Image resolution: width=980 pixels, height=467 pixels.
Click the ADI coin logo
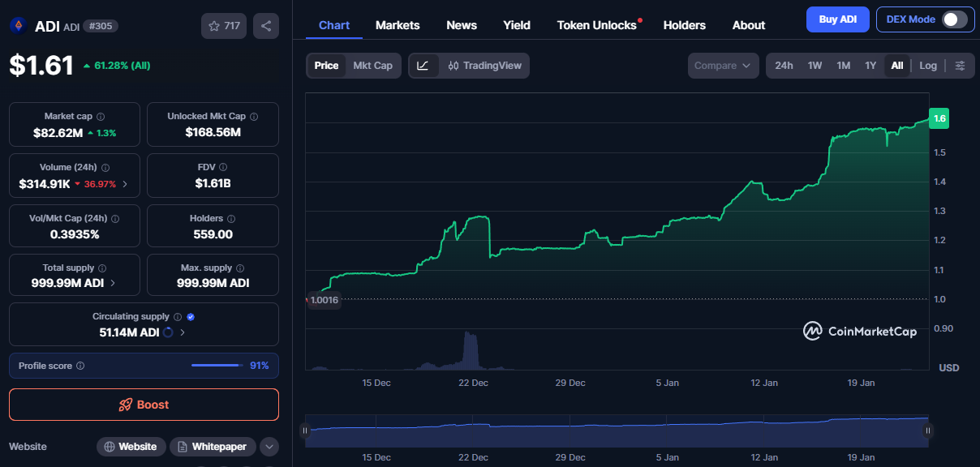point(18,26)
